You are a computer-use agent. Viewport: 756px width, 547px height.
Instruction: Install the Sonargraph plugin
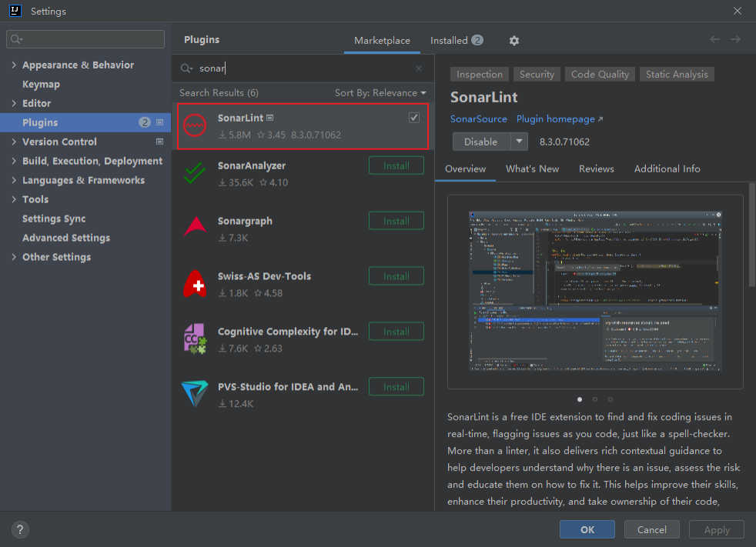[x=396, y=222]
